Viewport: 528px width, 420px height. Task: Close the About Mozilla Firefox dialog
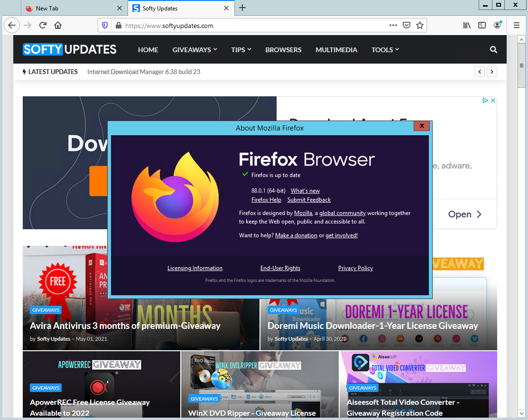(x=422, y=126)
